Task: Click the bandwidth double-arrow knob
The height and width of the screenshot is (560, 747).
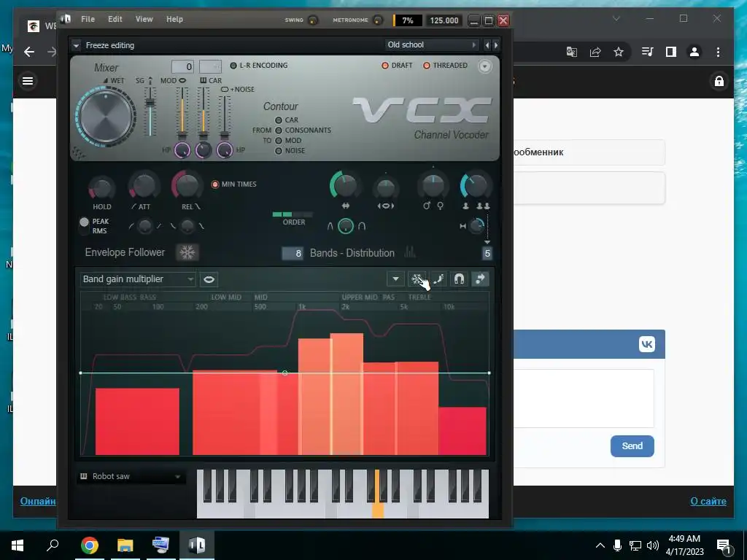Action: (345, 186)
